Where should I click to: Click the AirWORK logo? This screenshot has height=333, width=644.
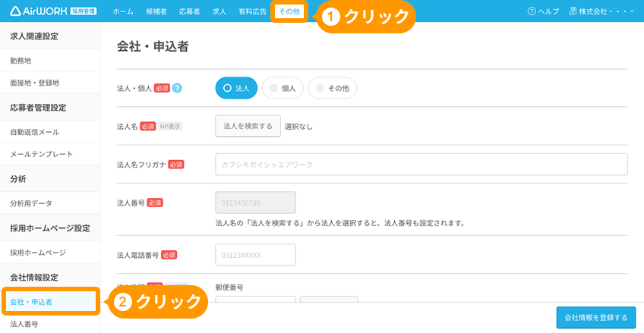[53, 11]
